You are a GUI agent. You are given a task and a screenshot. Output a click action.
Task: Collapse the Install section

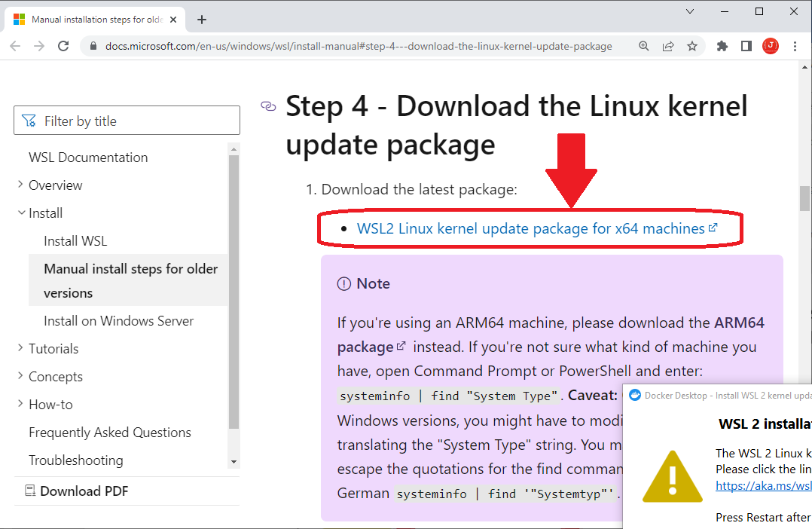point(21,213)
